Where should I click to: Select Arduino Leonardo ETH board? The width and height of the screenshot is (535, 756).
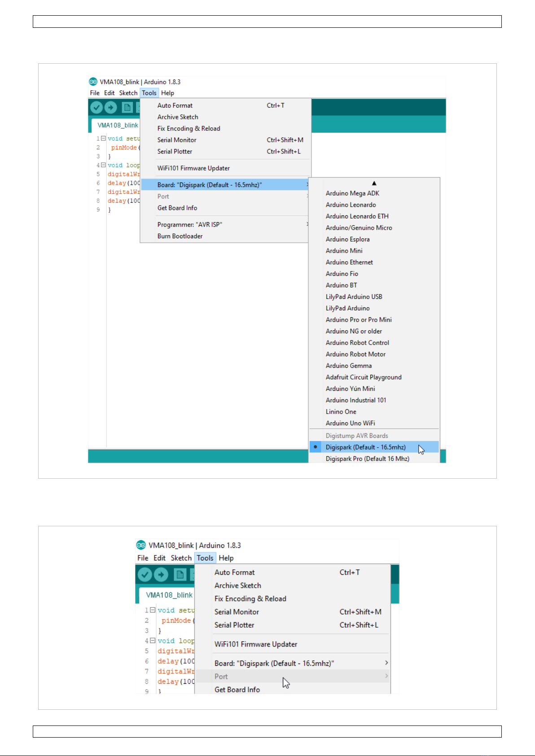[374, 216]
